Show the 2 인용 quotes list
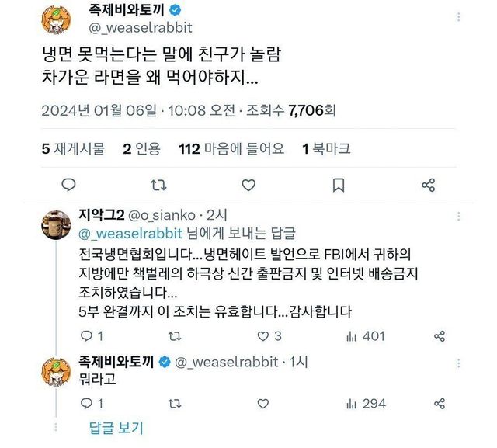 [141, 148]
